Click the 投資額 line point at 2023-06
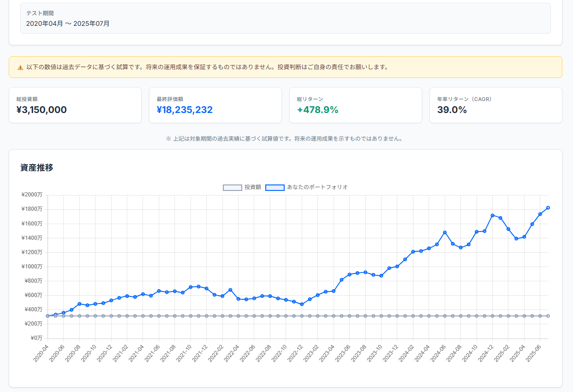The height and width of the screenshot is (392, 573). pos(349,316)
